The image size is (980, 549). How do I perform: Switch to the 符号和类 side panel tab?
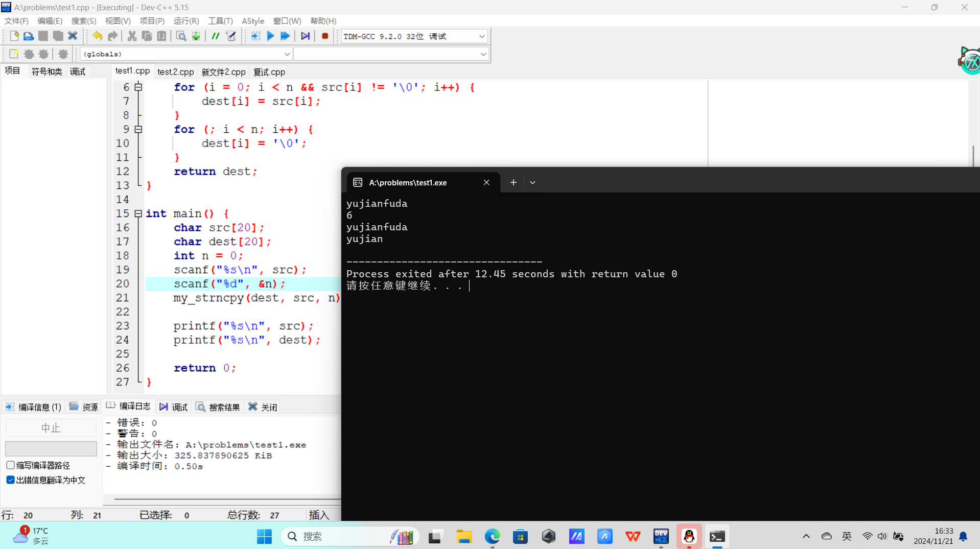coord(46,71)
